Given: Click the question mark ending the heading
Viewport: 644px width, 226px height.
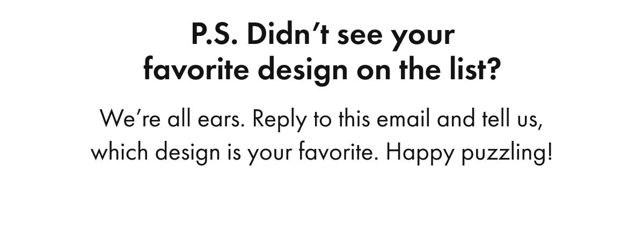Looking at the screenshot, I should (x=494, y=70).
